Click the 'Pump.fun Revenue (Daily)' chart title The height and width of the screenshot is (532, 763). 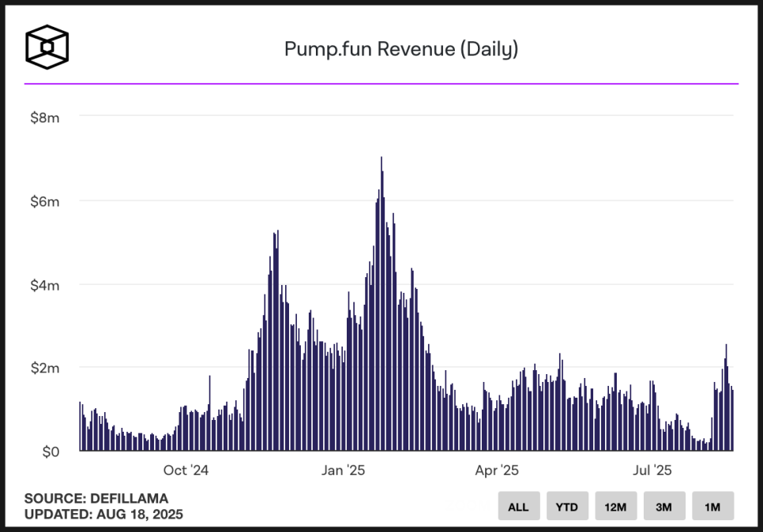(401, 49)
